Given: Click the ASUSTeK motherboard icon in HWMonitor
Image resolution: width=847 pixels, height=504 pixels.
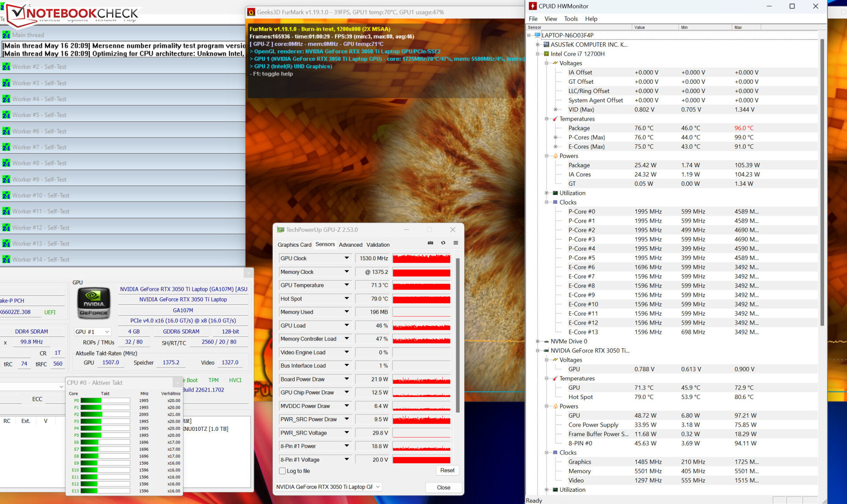Looking at the screenshot, I should [x=546, y=45].
